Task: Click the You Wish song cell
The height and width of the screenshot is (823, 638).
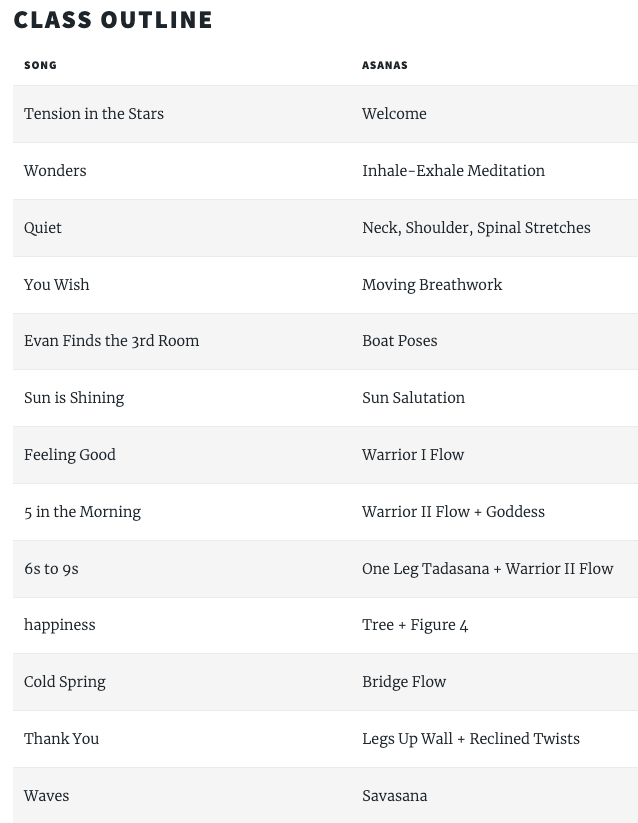Action: [x=57, y=284]
